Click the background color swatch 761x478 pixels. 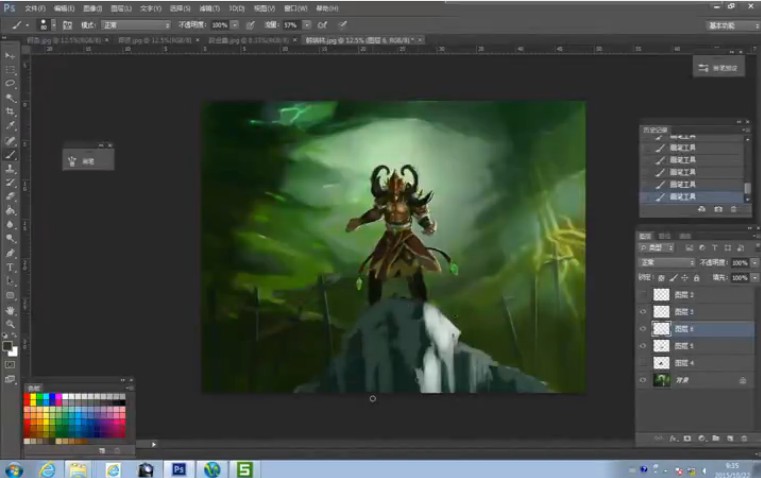pyautogui.click(x=14, y=352)
